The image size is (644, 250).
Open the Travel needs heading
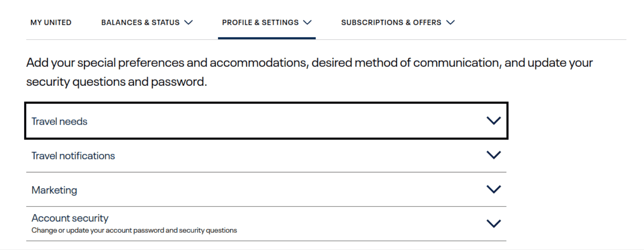click(x=59, y=121)
